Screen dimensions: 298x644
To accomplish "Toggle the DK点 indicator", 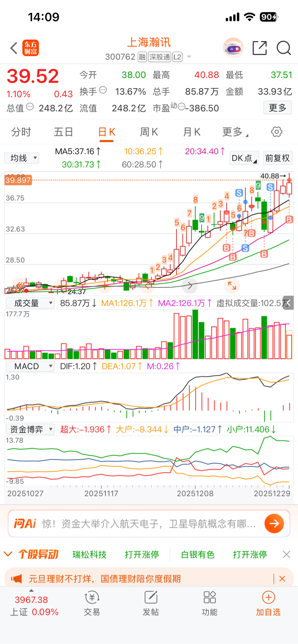I will [x=244, y=158].
